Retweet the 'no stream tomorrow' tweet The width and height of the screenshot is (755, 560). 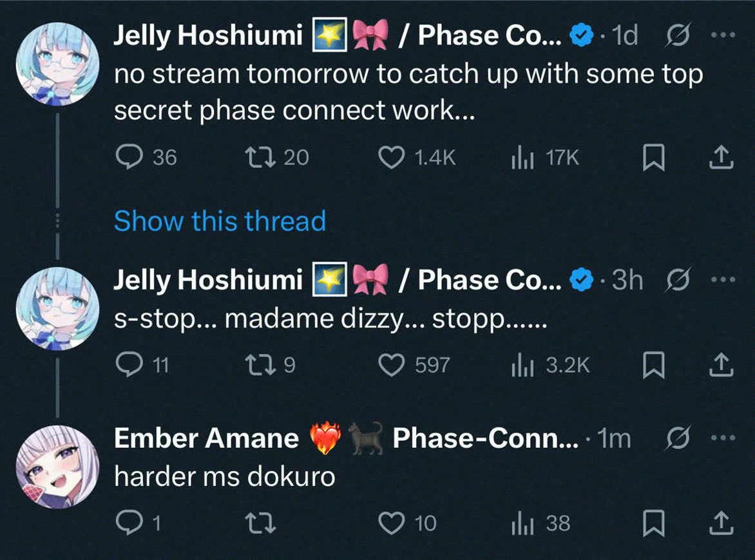[262, 158]
